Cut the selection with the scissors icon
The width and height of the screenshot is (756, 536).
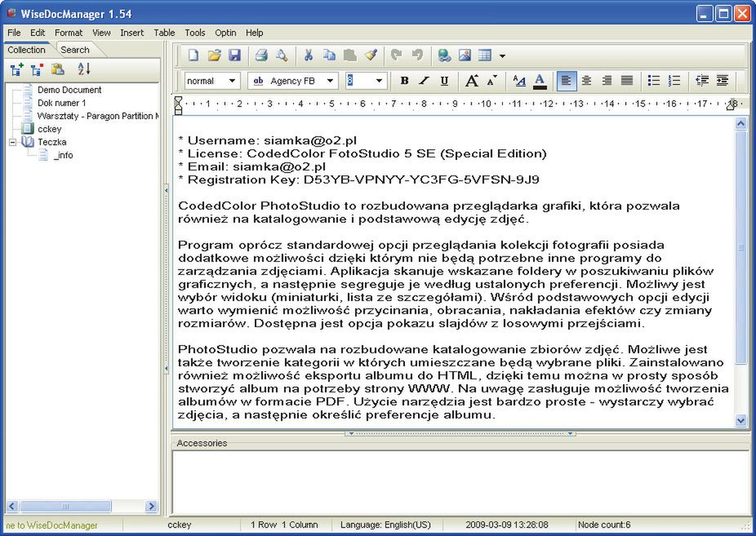[x=308, y=55]
